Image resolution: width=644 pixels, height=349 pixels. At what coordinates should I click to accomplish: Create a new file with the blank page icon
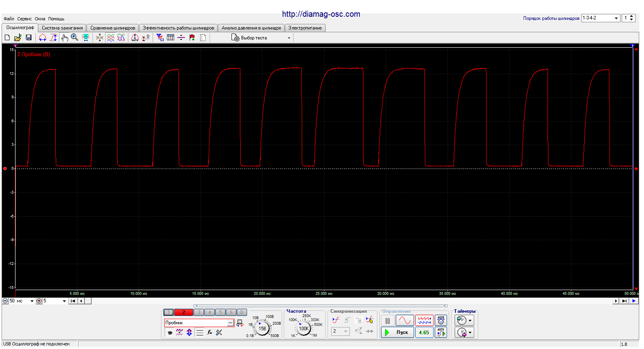(7, 38)
